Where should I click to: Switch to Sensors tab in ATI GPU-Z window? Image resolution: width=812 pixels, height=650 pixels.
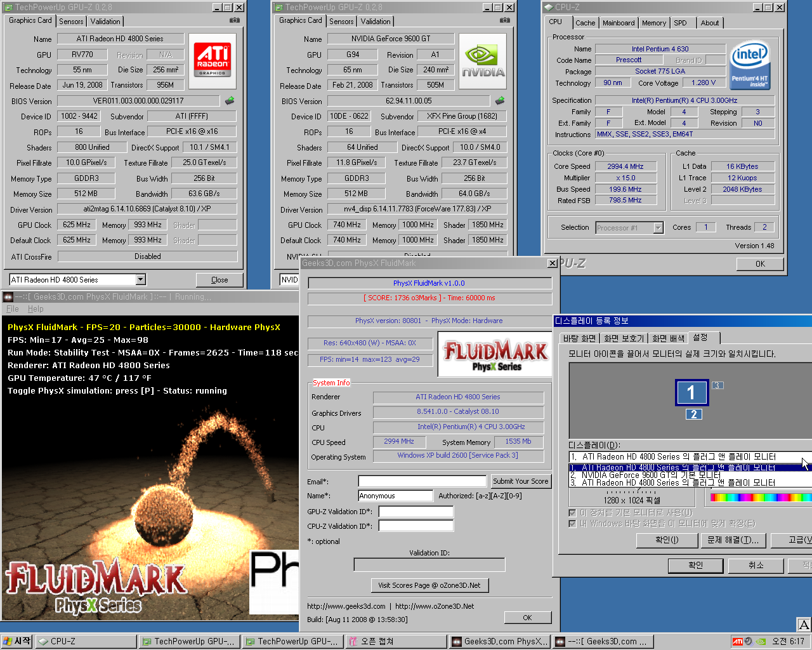pyautogui.click(x=71, y=22)
